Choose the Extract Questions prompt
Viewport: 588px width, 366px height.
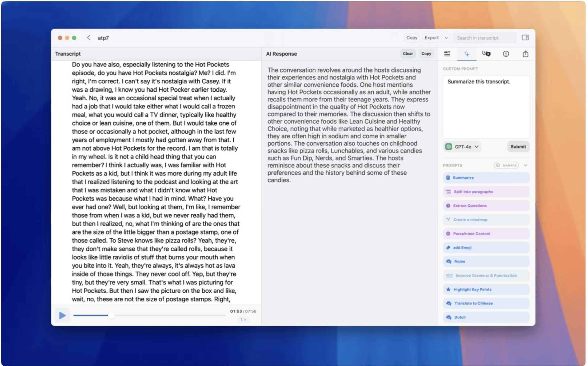click(486, 206)
